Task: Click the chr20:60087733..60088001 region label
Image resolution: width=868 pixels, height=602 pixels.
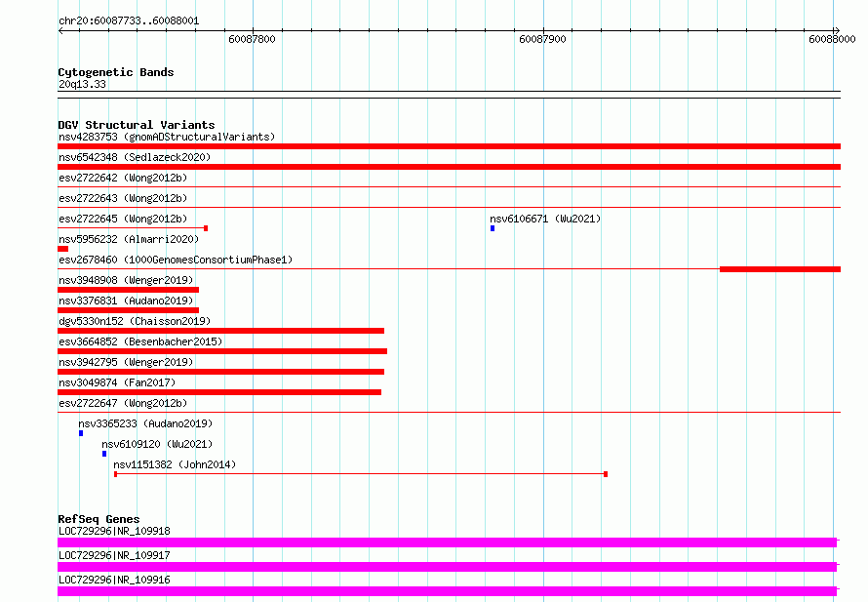Action: point(129,21)
